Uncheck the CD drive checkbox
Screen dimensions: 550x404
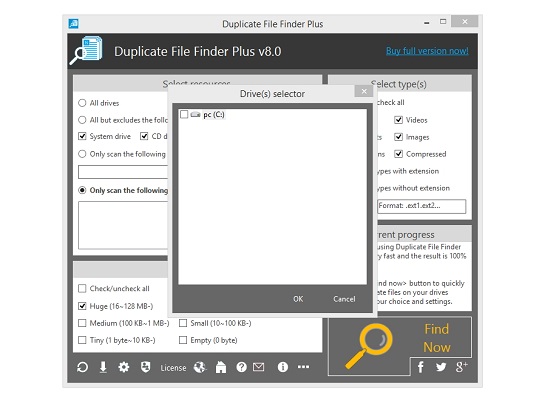pos(144,136)
